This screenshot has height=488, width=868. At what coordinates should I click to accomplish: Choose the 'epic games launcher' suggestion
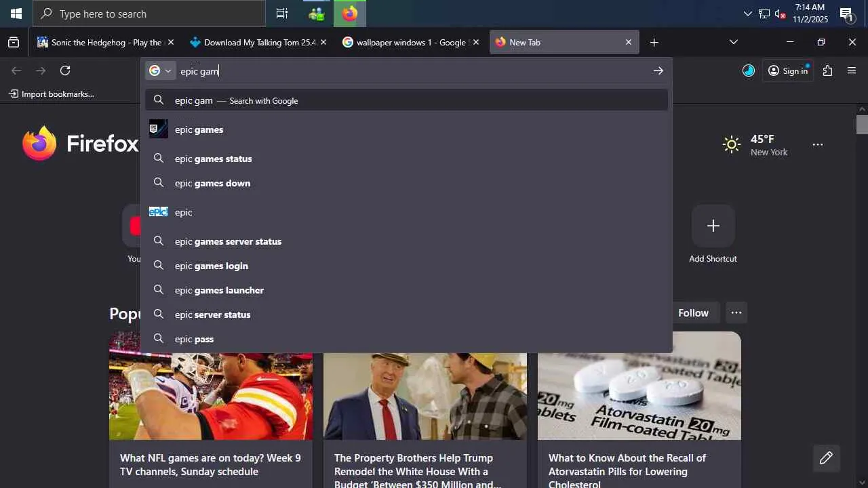pyautogui.click(x=407, y=290)
